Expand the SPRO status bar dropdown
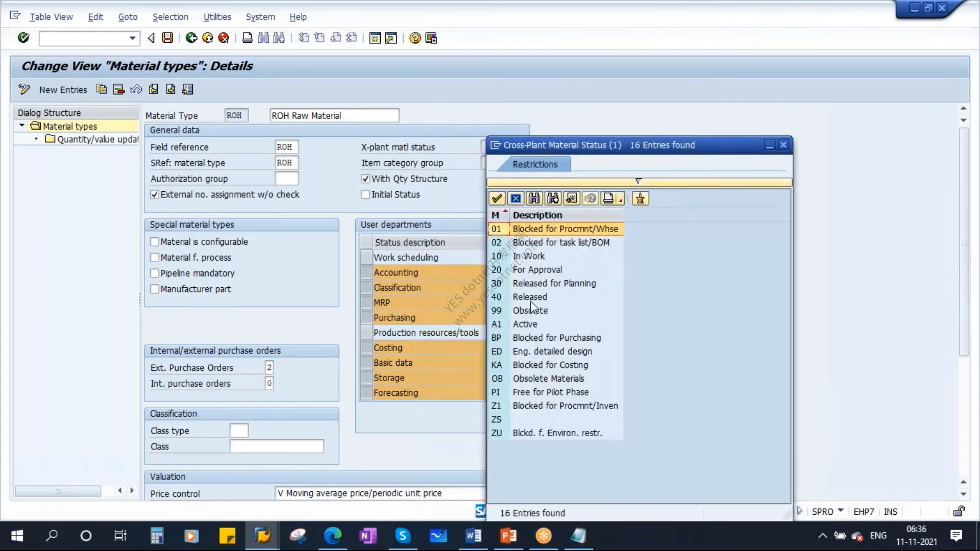The height and width of the screenshot is (551, 980). point(841,511)
